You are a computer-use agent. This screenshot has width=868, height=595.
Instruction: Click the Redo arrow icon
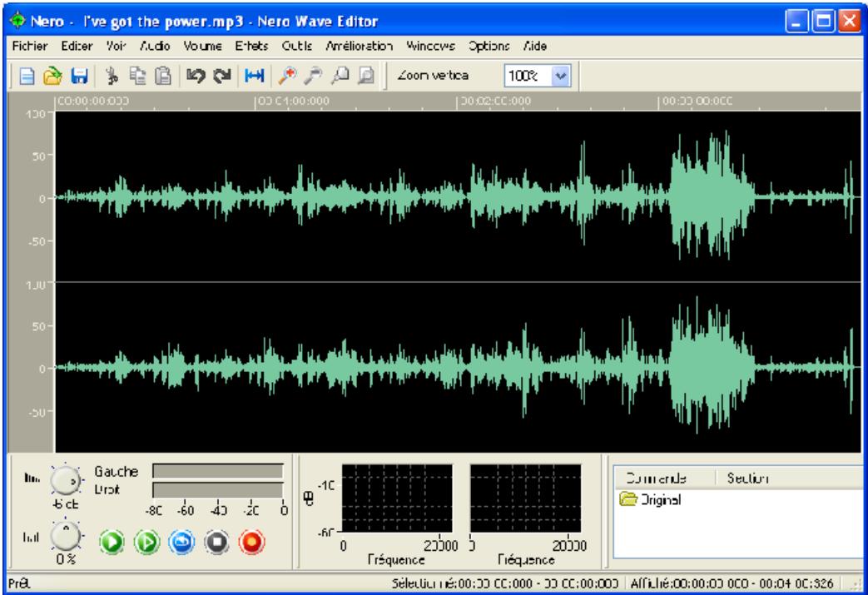(222, 76)
